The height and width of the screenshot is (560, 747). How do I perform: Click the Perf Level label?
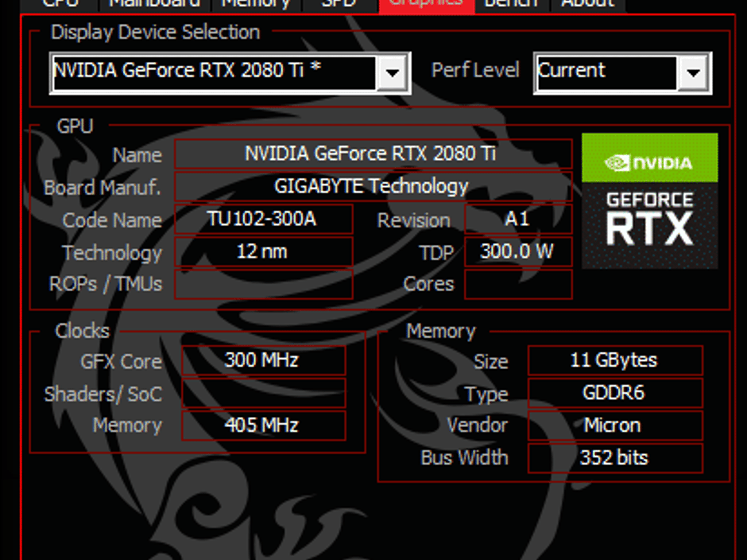point(475,70)
